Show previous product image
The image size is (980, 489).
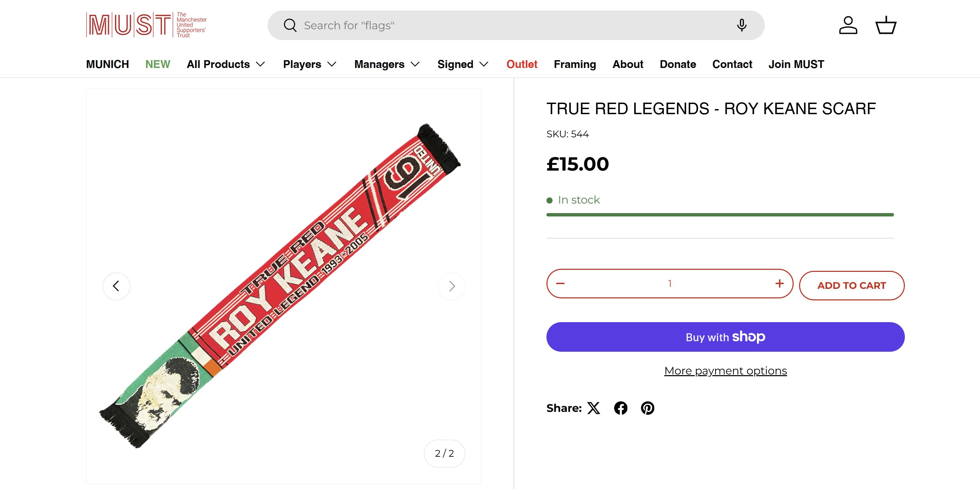(116, 286)
